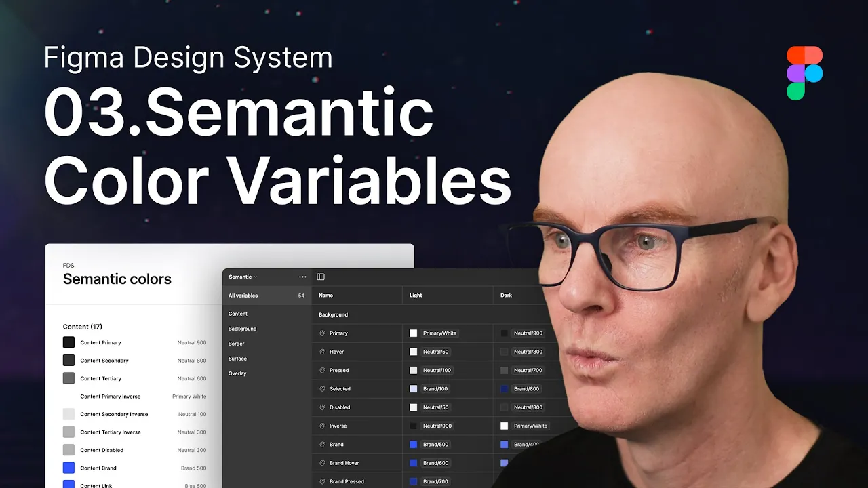Click the Background group heading in the table
Screen dimensions: 868x488
click(334, 314)
